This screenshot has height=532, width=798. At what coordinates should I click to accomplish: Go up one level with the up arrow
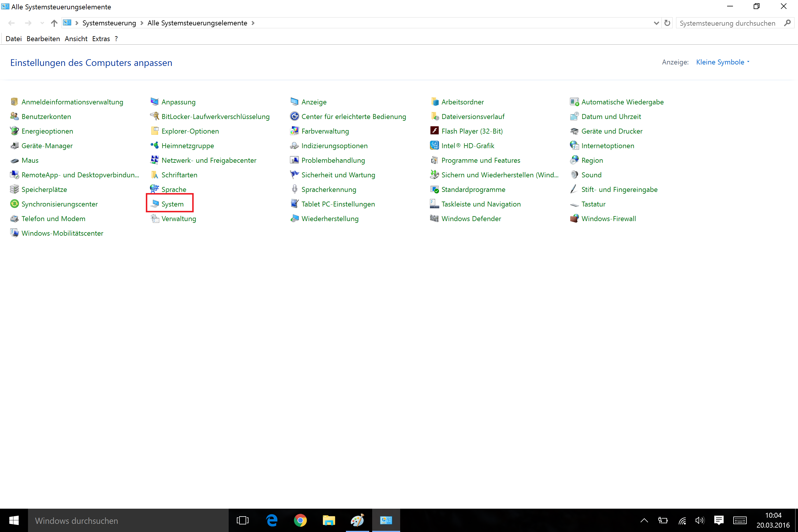coord(54,23)
